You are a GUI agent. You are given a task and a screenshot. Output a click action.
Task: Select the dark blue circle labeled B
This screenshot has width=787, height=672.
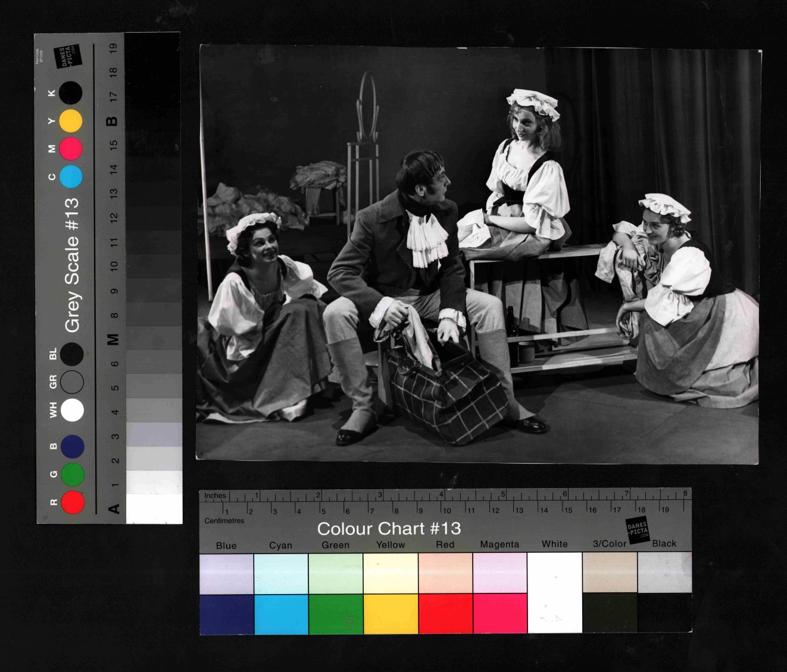click(x=73, y=446)
